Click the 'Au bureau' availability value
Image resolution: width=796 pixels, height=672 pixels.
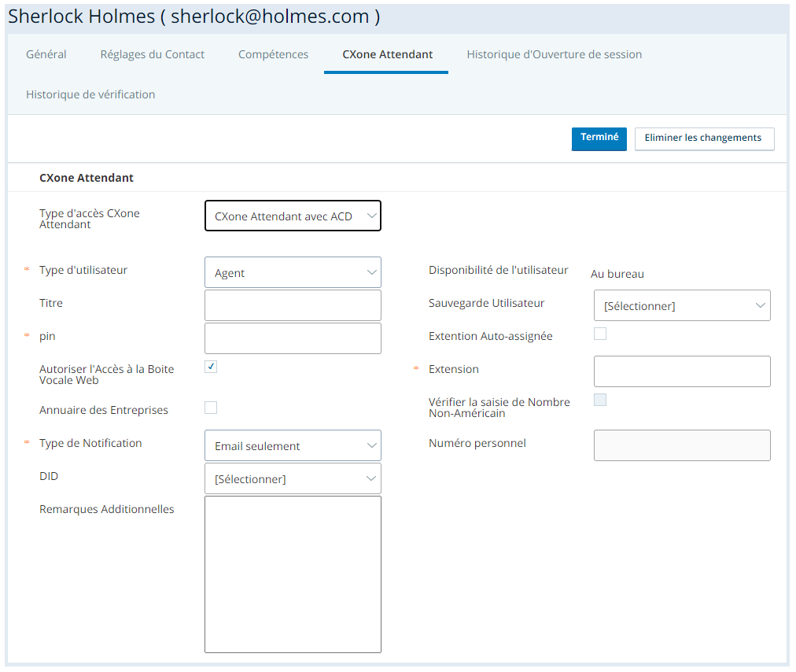coord(617,275)
